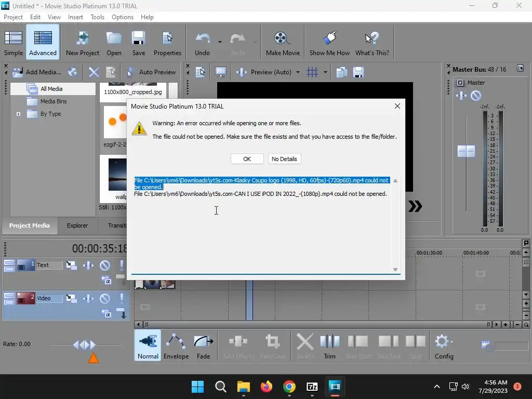Click the New Project toolbar icon
The width and height of the screenshot is (532, 399).
[83, 42]
